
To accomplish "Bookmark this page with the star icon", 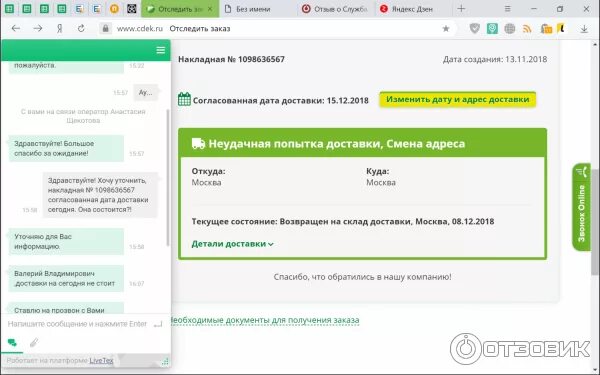I will tap(445, 28).
